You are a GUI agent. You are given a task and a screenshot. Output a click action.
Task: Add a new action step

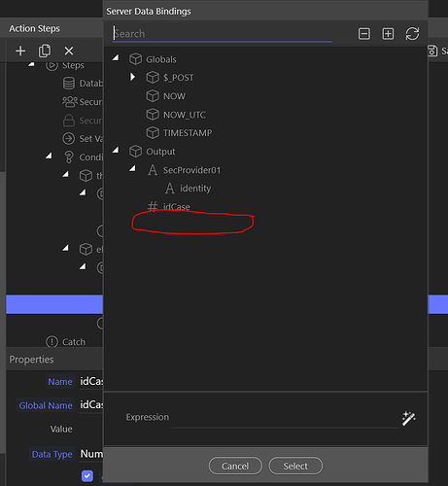20,51
